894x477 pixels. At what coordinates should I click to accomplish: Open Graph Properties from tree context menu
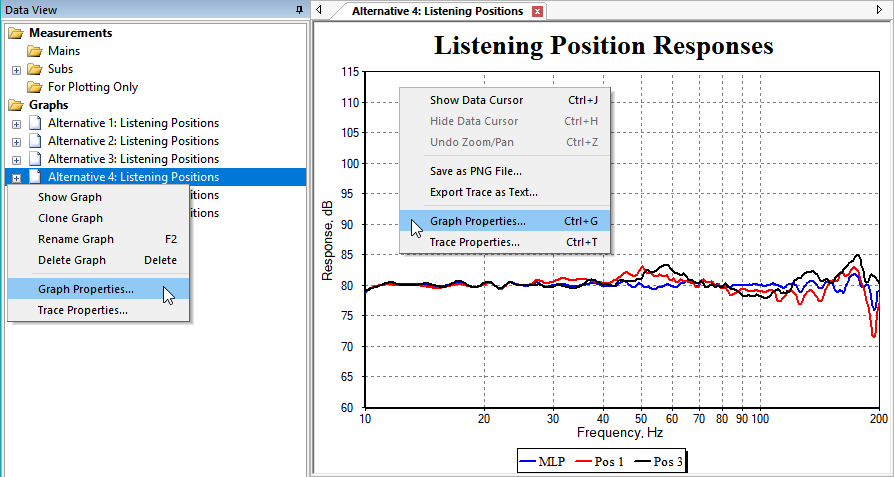tap(98, 290)
